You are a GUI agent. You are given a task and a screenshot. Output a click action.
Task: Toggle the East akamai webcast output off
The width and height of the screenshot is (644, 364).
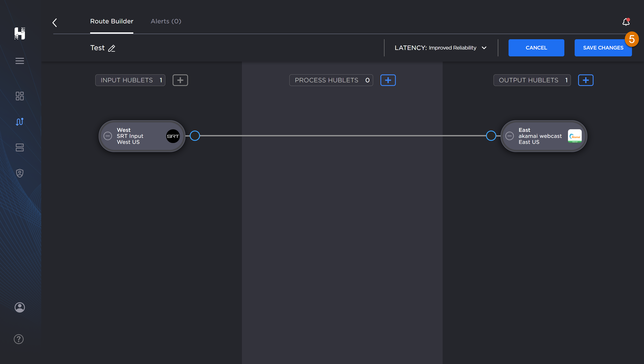tap(510, 136)
